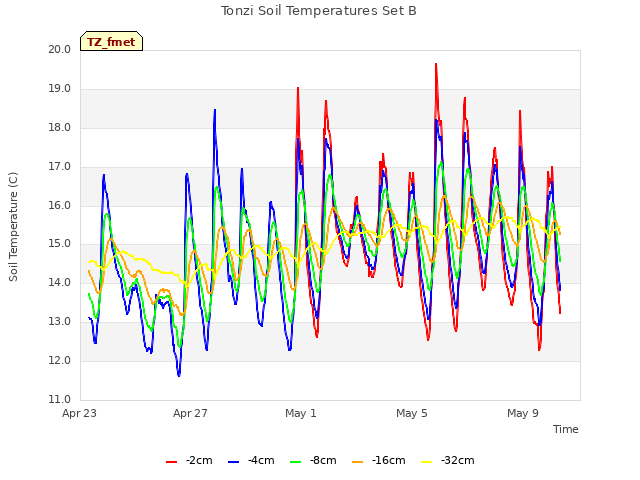Click the May 5 x-axis tick label

coord(412,413)
